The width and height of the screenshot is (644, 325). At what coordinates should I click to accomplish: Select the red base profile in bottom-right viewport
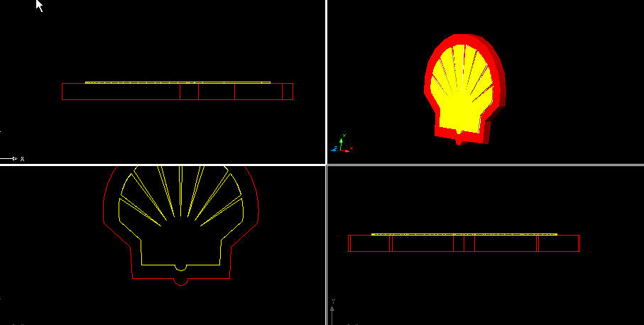pyautogui.click(x=464, y=243)
